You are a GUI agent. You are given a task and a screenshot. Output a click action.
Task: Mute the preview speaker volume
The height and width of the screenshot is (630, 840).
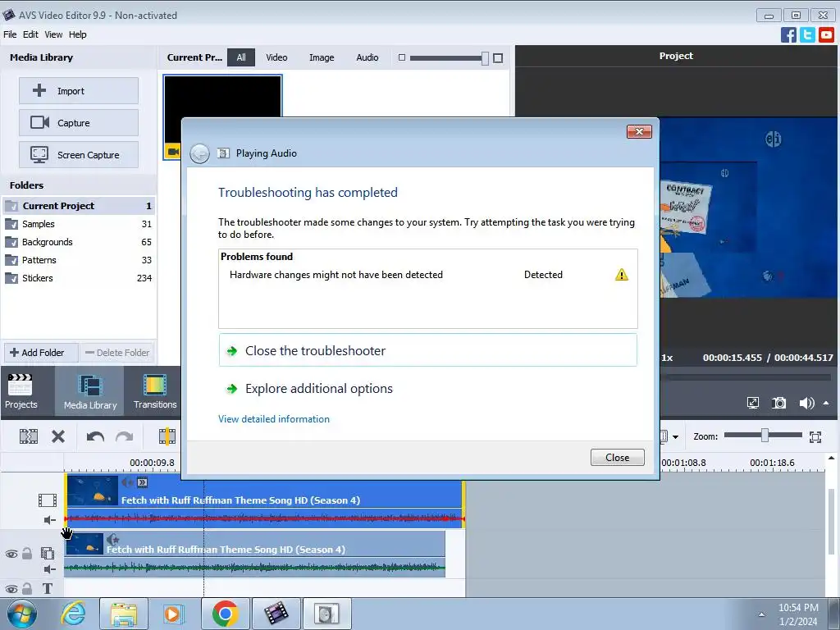[x=806, y=403]
